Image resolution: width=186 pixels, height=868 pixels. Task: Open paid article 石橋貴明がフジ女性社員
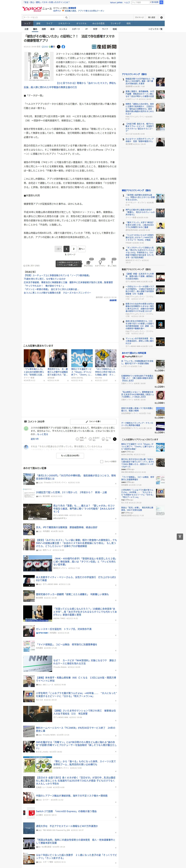click(137, 378)
